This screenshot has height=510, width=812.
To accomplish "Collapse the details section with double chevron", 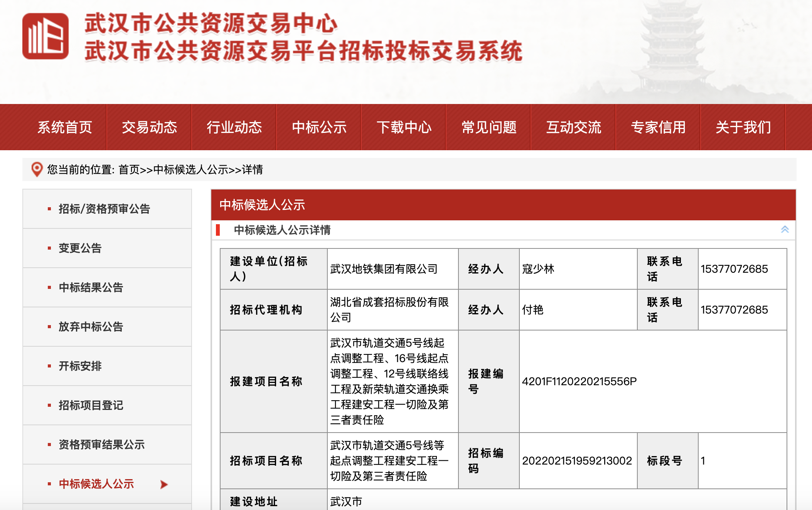I will coord(785,230).
